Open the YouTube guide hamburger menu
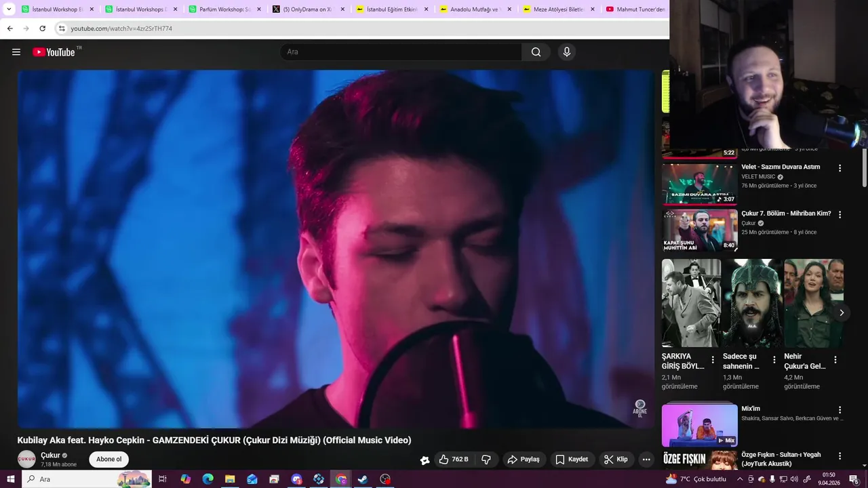868x488 pixels. click(x=16, y=52)
